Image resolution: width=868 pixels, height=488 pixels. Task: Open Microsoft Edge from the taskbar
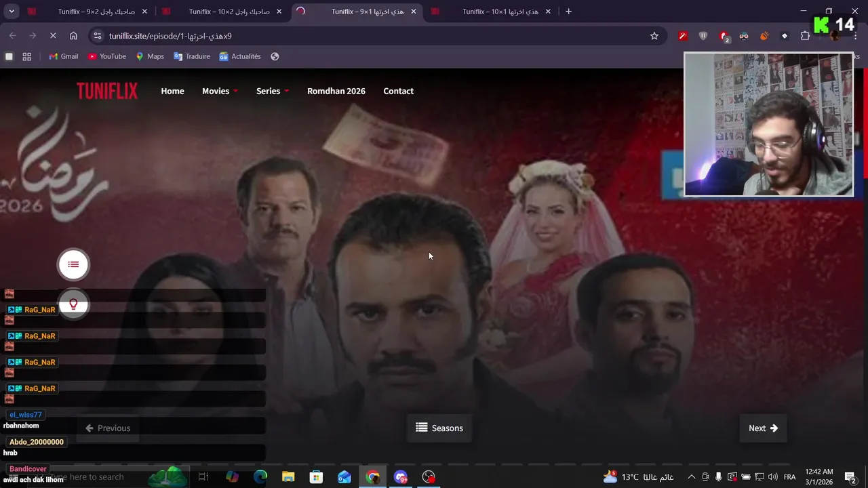[260, 477]
